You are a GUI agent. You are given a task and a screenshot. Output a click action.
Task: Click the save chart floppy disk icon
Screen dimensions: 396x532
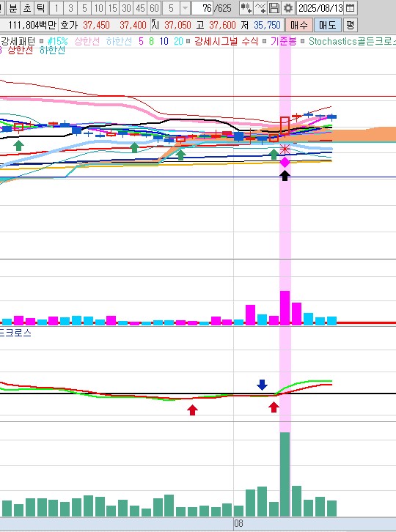274,8
